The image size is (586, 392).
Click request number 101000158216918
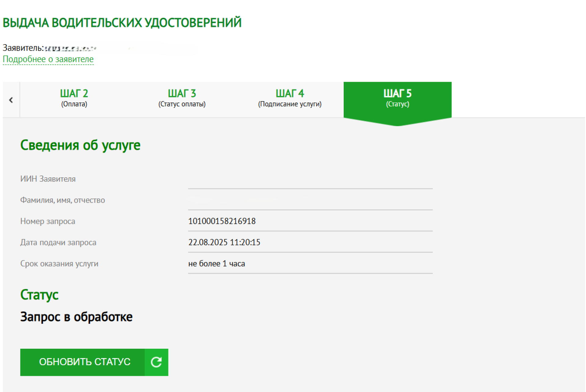pos(222,221)
